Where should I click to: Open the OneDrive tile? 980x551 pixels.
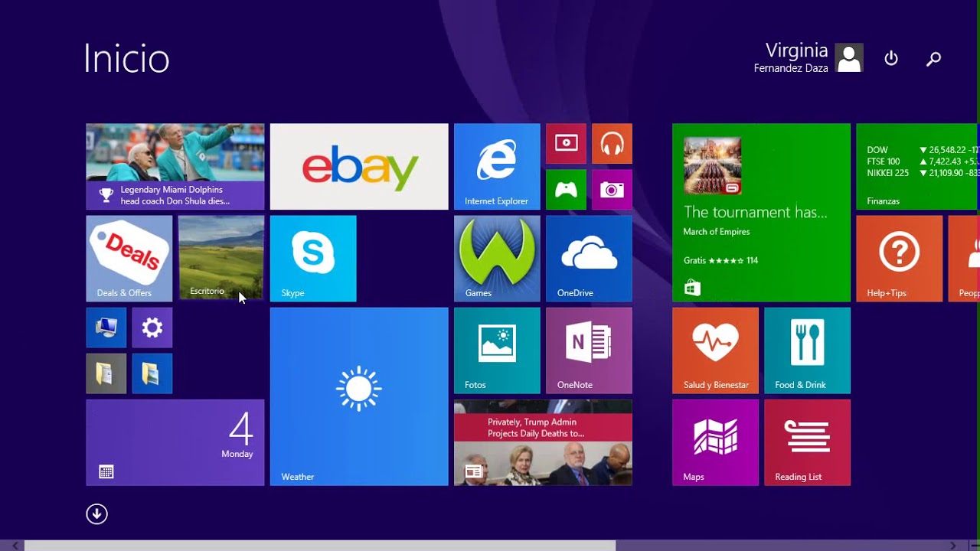[589, 259]
